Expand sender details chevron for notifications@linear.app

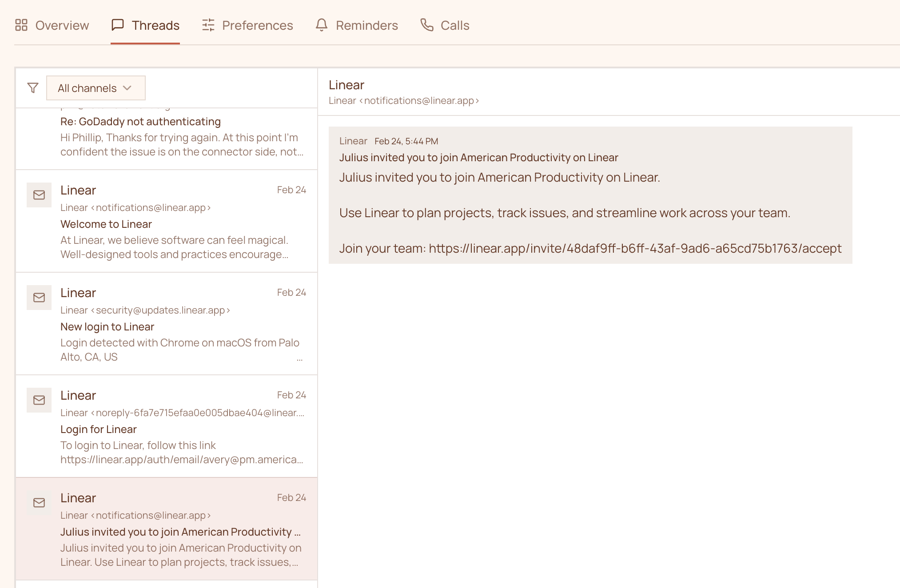(x=477, y=101)
